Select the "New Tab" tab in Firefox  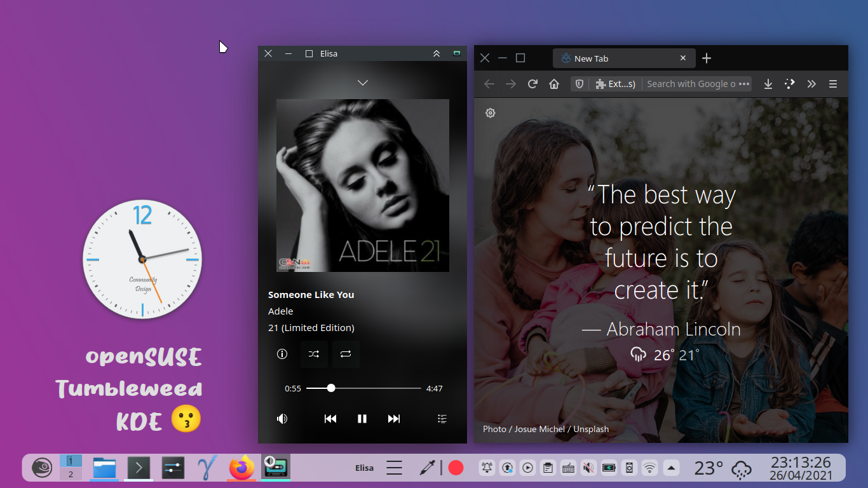[623, 58]
